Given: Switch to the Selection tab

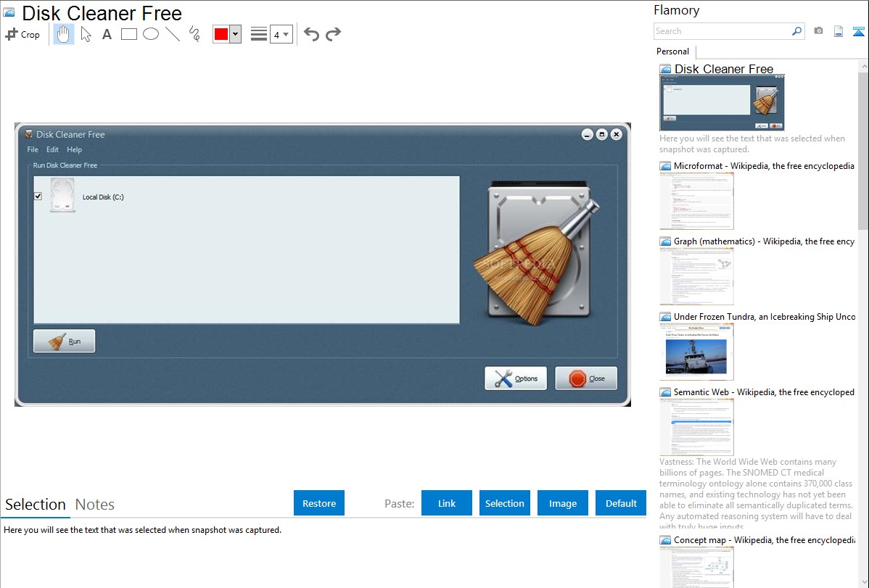Looking at the screenshot, I should pyautogui.click(x=36, y=505).
